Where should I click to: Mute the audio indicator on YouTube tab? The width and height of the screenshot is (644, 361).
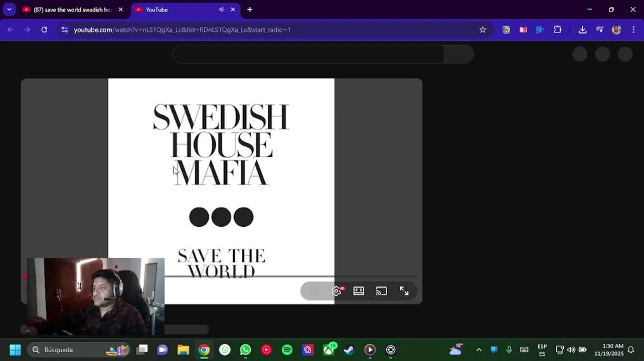pos(221,10)
